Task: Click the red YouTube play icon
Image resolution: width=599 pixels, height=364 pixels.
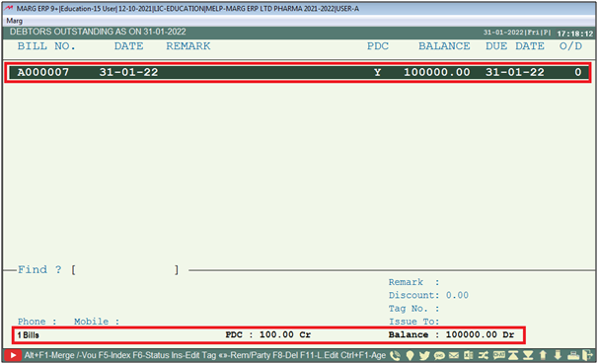Action: coord(13,355)
